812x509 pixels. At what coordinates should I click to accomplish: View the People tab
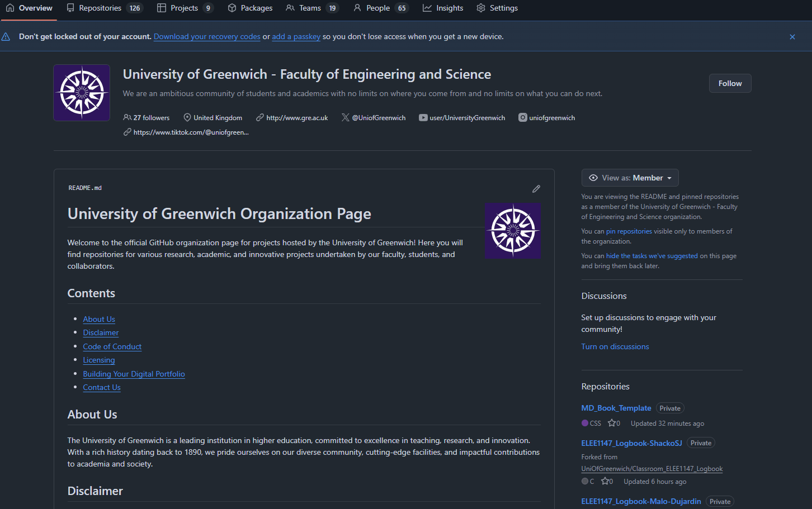pos(381,8)
